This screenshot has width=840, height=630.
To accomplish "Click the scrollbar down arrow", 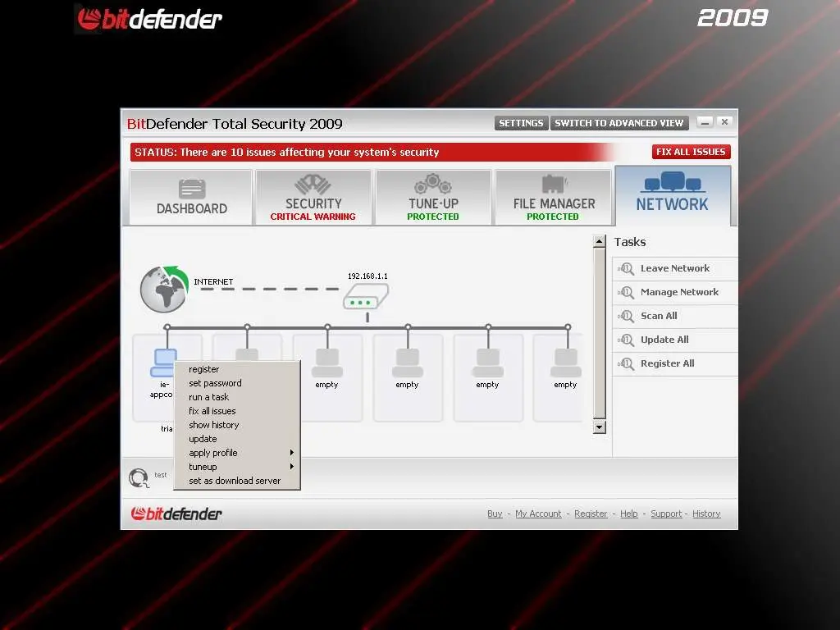I will point(600,427).
